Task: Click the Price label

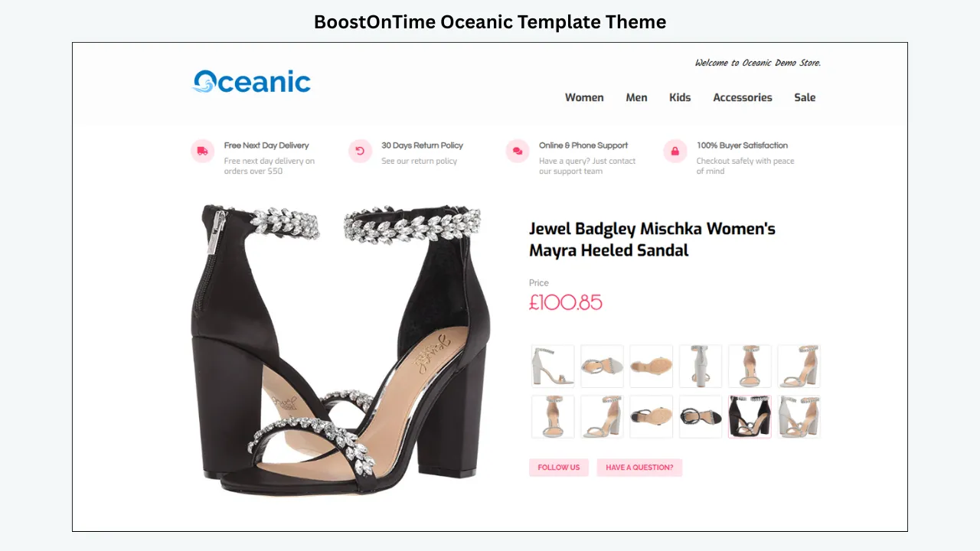Action: coord(539,283)
